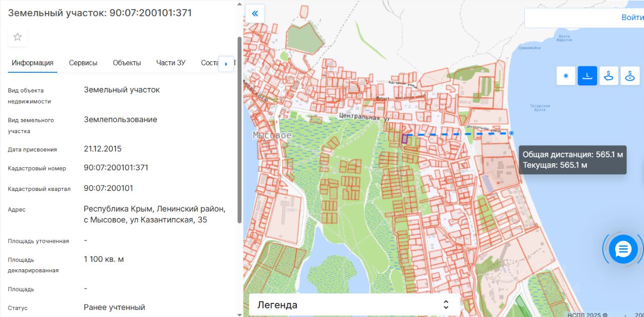Open the Объекты tab

click(127, 63)
